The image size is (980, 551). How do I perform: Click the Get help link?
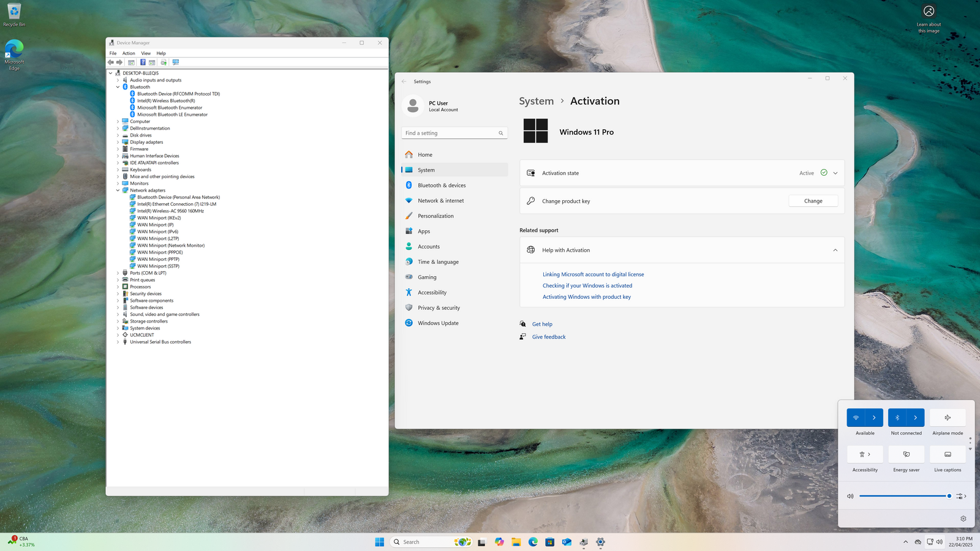[542, 324]
